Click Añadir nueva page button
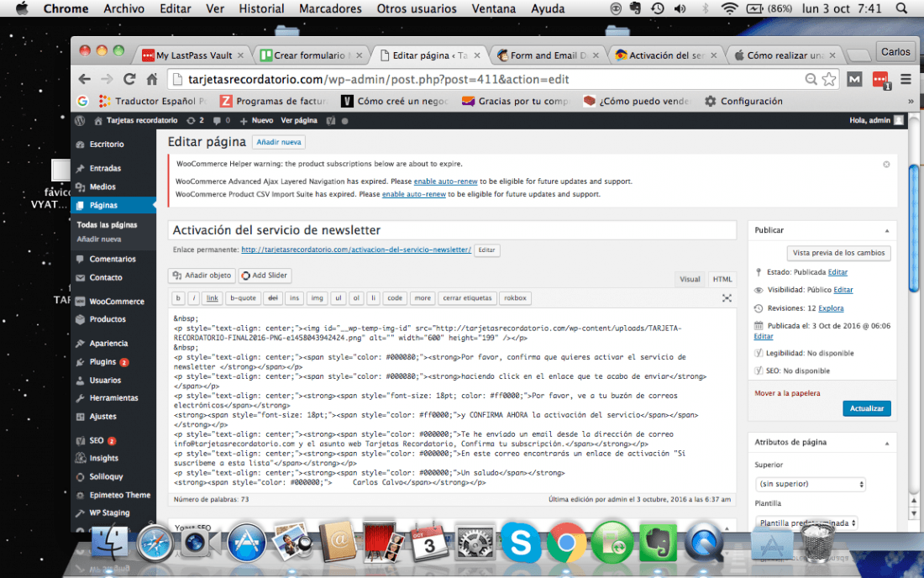 click(x=279, y=142)
